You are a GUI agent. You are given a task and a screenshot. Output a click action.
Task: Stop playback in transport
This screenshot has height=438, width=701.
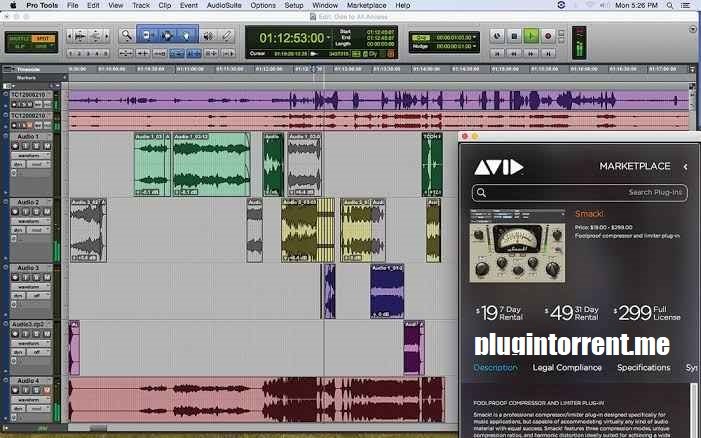coord(514,36)
